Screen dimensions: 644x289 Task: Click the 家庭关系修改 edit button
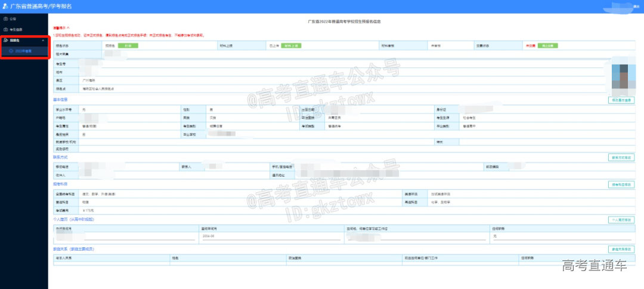click(621, 249)
